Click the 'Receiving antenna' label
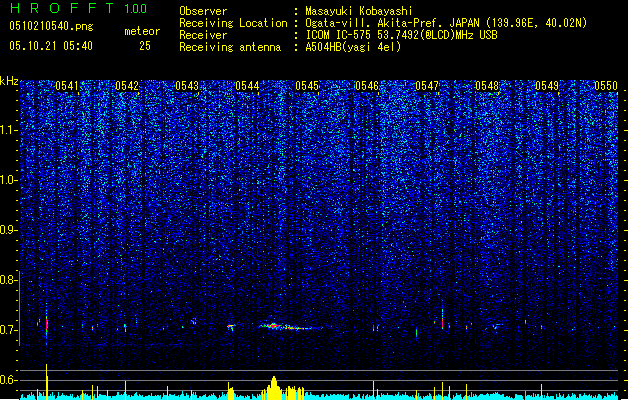629x400 pixels. click(230, 47)
